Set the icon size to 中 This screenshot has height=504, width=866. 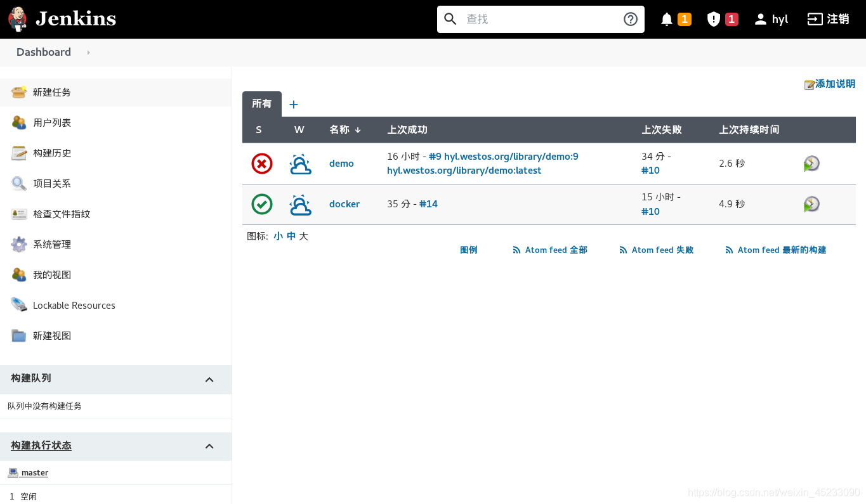[x=291, y=236]
